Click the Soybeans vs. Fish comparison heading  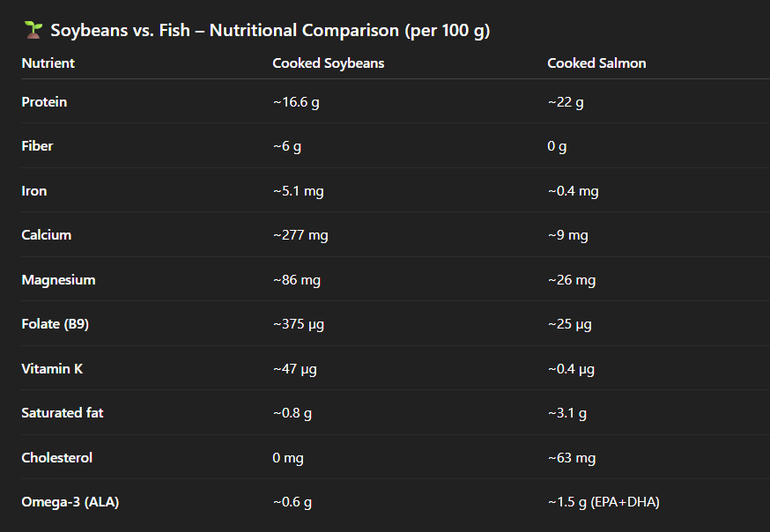tap(270, 31)
